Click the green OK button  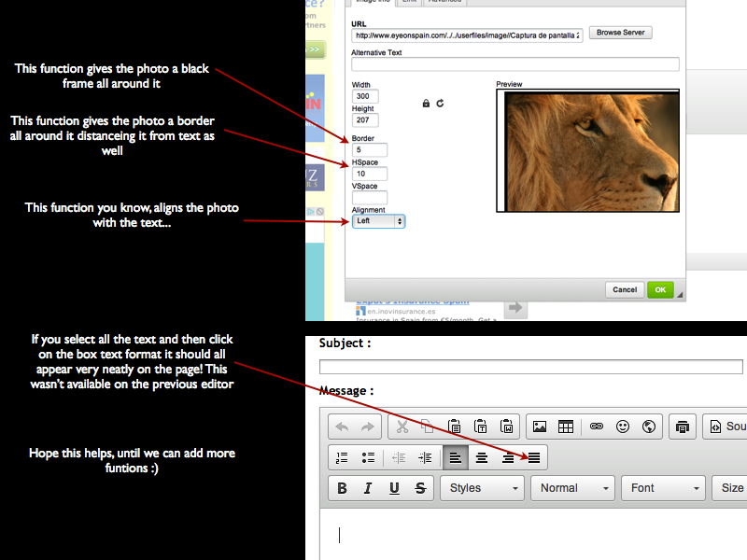(660, 289)
